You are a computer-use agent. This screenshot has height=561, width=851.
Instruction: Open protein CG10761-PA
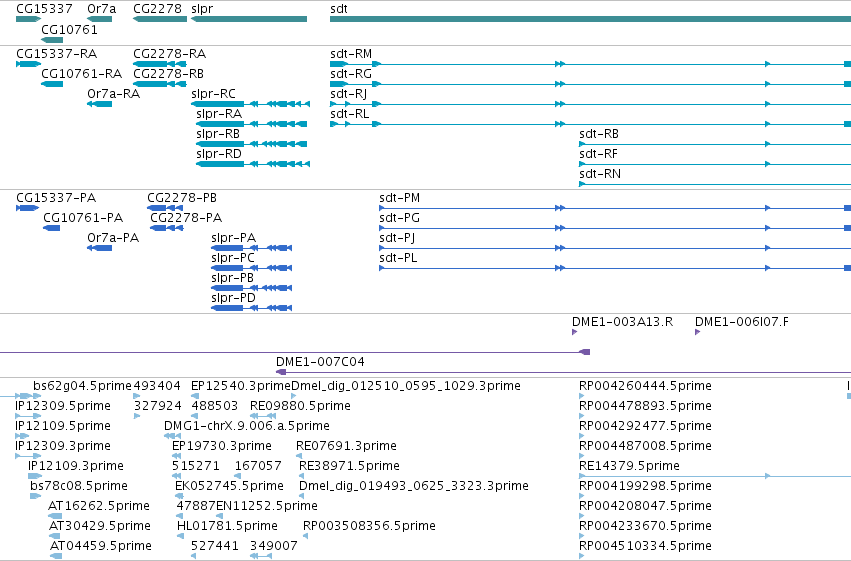[83, 218]
